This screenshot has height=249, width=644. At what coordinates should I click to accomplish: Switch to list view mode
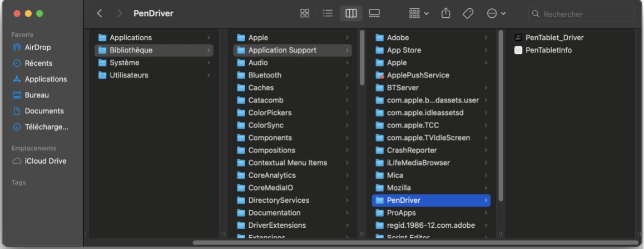point(328,13)
